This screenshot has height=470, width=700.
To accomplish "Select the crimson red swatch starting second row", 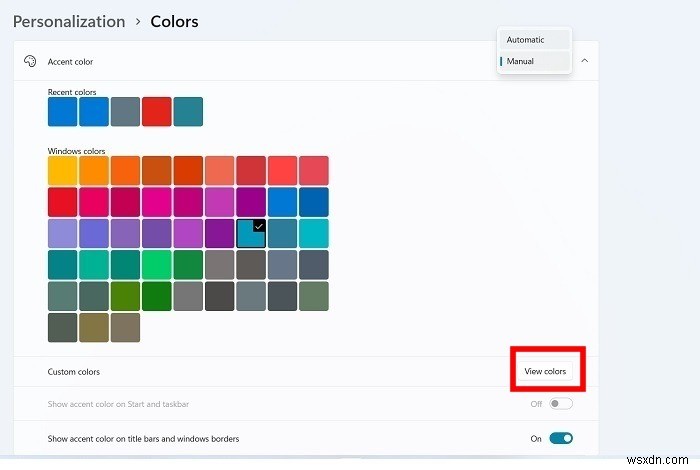I will (x=63, y=202).
